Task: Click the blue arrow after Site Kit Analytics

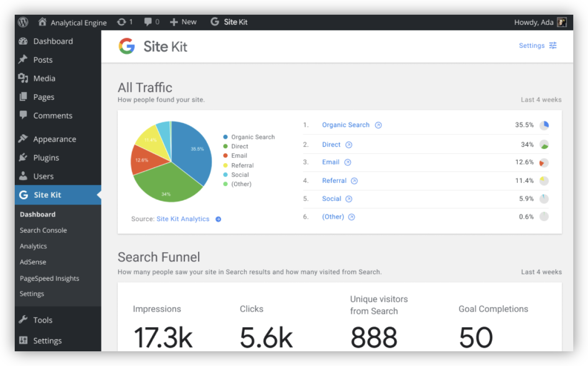Action: click(218, 219)
